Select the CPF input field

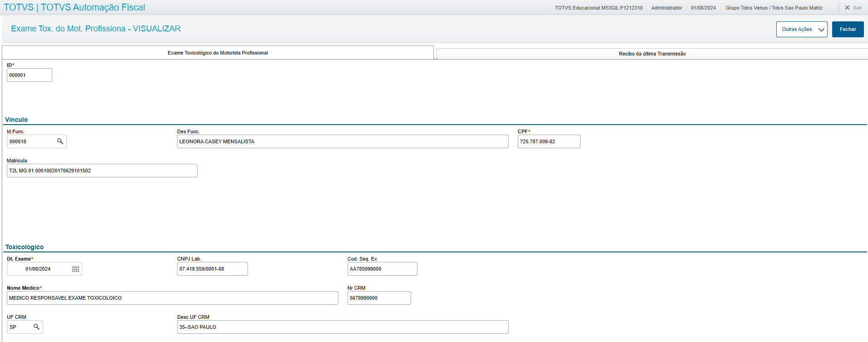(548, 141)
